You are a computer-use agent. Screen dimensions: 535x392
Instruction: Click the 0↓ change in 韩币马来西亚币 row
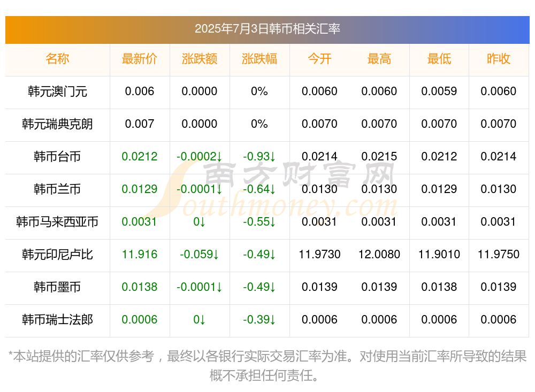coord(200,222)
